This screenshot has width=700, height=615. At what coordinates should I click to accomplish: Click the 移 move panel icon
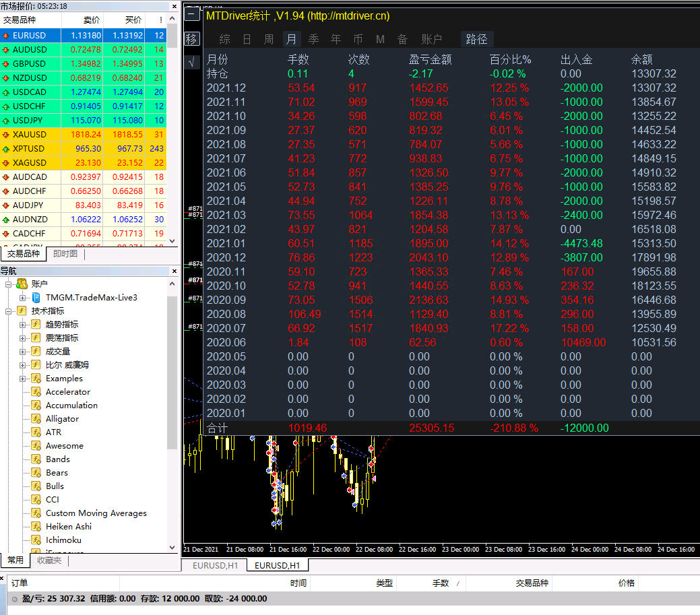point(191,39)
